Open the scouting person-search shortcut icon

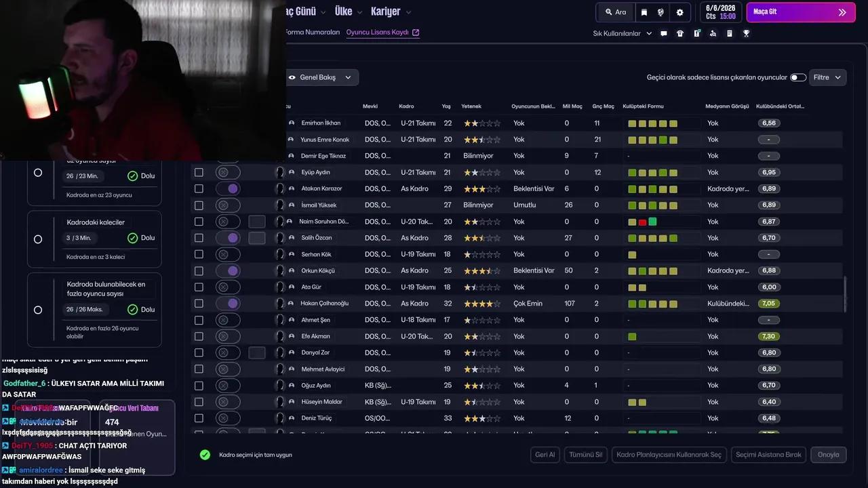tap(713, 33)
